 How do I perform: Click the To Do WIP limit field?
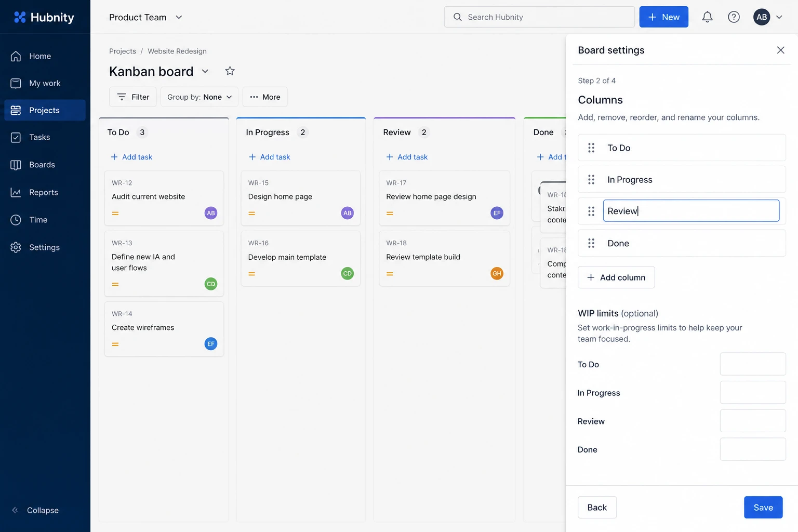[753, 364]
